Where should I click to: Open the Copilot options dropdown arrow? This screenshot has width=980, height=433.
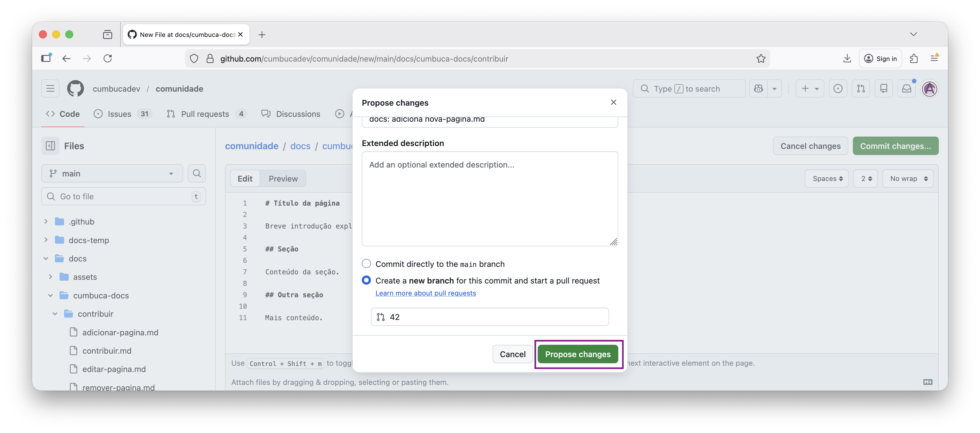point(774,89)
